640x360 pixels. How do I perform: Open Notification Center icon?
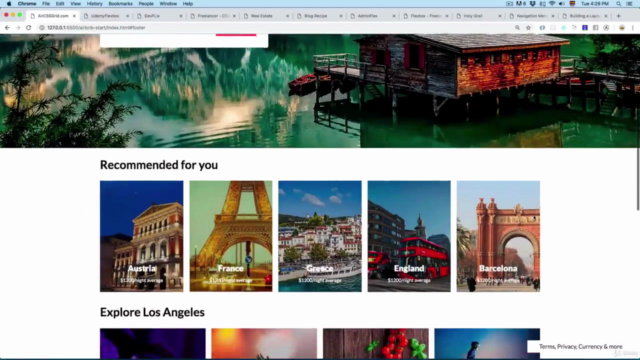click(630, 4)
